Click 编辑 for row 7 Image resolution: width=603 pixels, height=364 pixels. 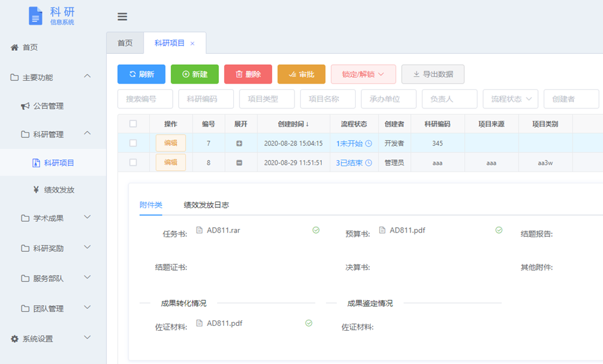pyautogui.click(x=171, y=143)
